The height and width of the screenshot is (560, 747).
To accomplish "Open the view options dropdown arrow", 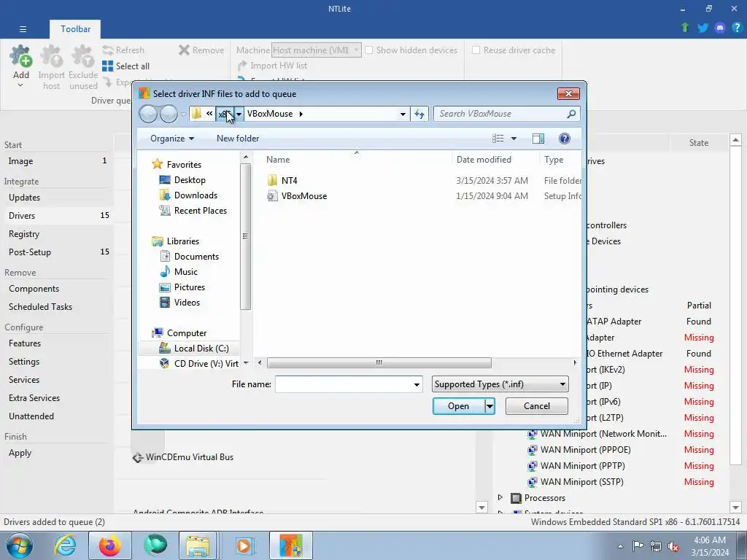I will (x=514, y=139).
